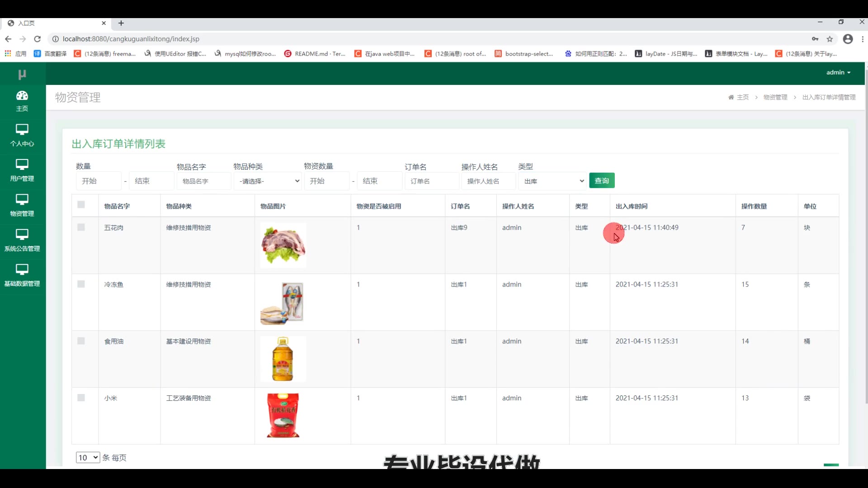Open mysql如何修改root bookmark
Screen dimensions: 868x488
coord(245,54)
